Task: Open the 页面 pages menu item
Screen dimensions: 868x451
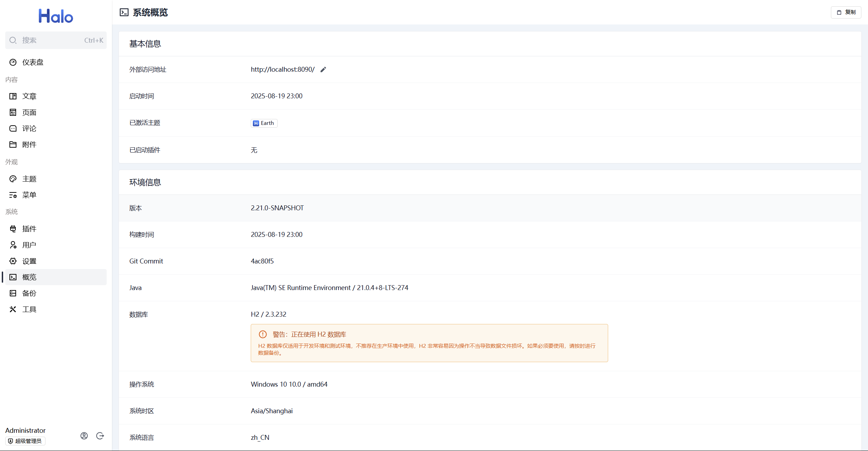Action: [29, 112]
